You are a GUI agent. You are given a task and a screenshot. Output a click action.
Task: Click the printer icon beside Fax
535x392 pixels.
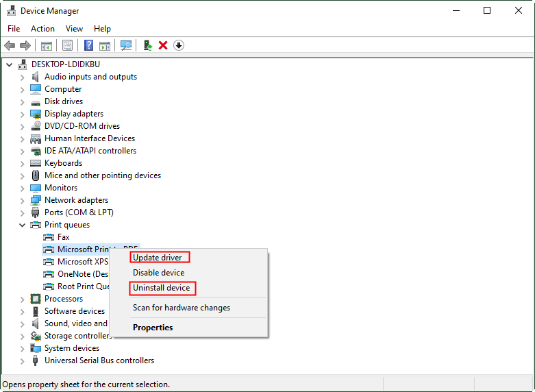[x=49, y=237]
